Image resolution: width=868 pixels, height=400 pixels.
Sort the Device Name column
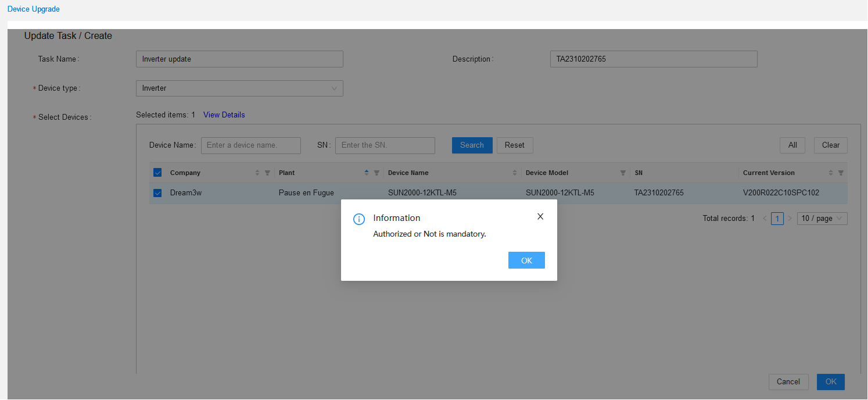click(x=514, y=173)
